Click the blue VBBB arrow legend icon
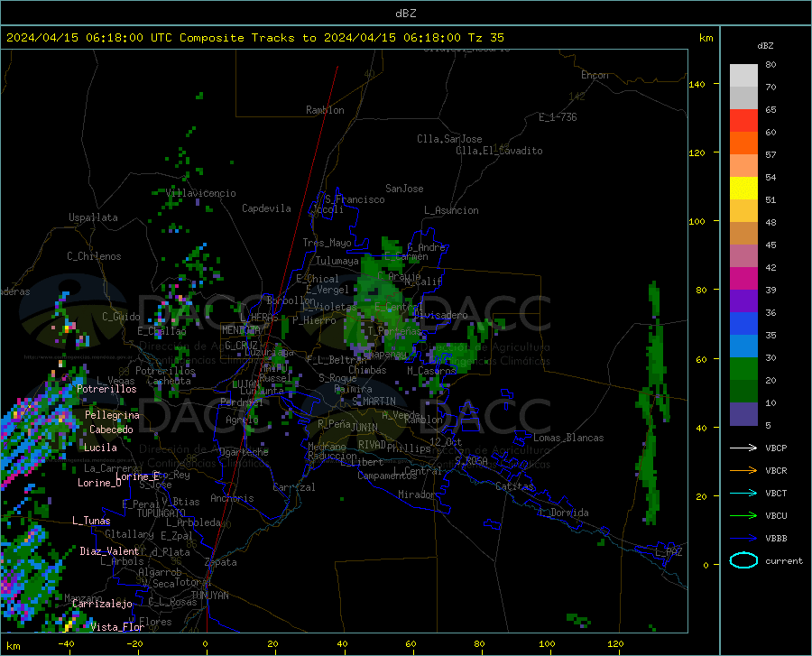 click(x=743, y=539)
